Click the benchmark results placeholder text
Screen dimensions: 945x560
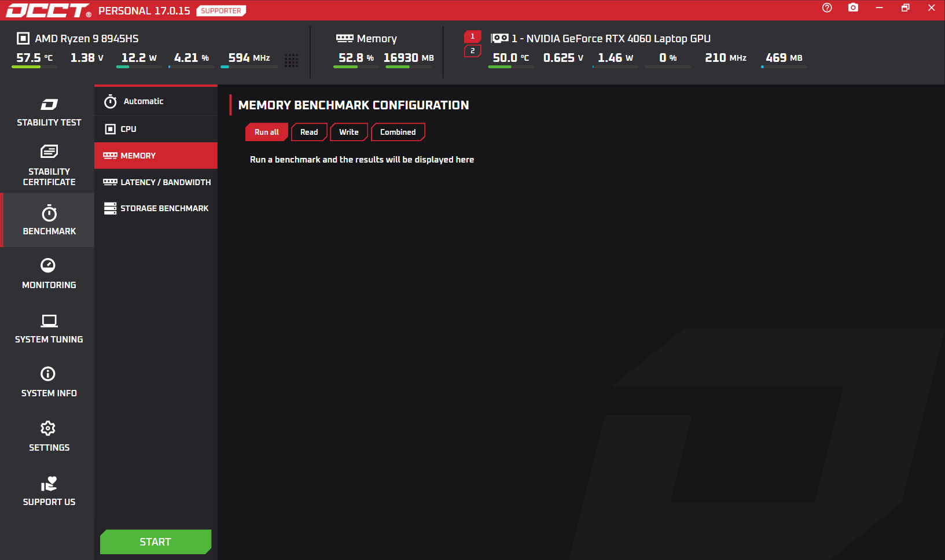[x=362, y=160]
